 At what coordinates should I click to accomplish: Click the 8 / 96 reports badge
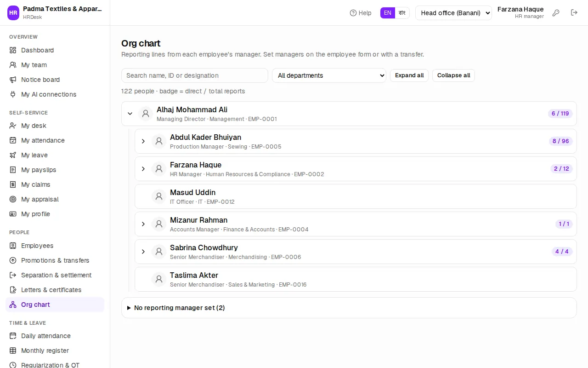point(561,141)
